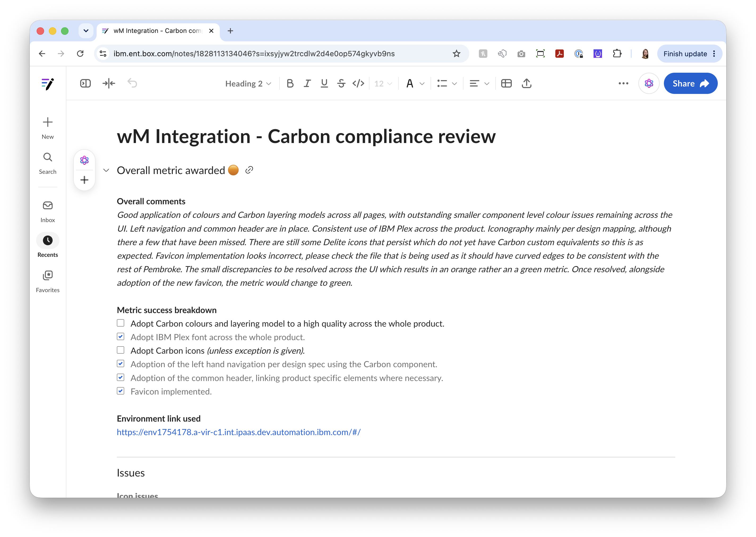Reload the browser page

point(80,54)
